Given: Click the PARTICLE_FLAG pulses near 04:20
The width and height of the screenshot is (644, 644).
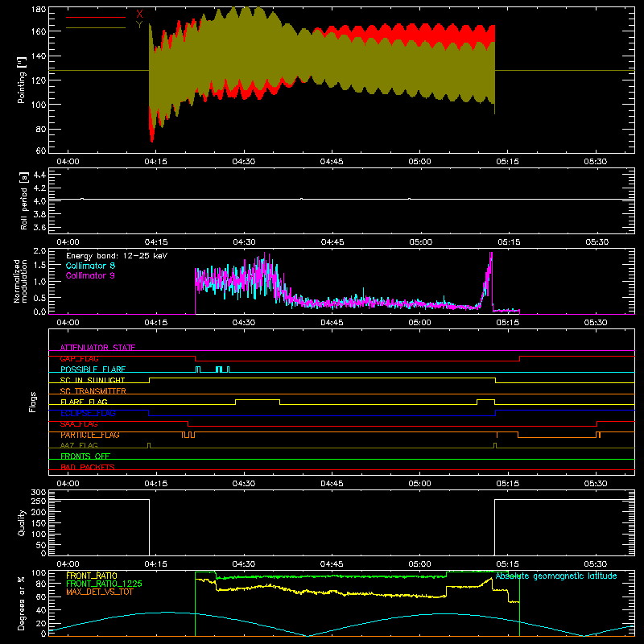Looking at the screenshot, I should click(x=188, y=435).
